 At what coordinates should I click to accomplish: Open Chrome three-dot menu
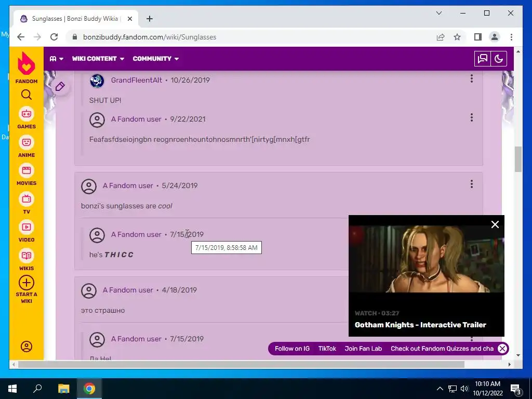[511, 37]
